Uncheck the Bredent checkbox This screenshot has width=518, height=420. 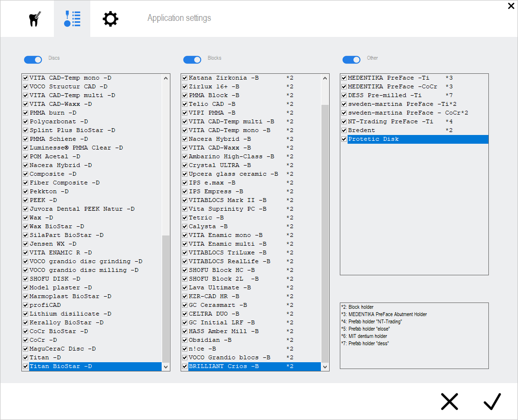344,130
